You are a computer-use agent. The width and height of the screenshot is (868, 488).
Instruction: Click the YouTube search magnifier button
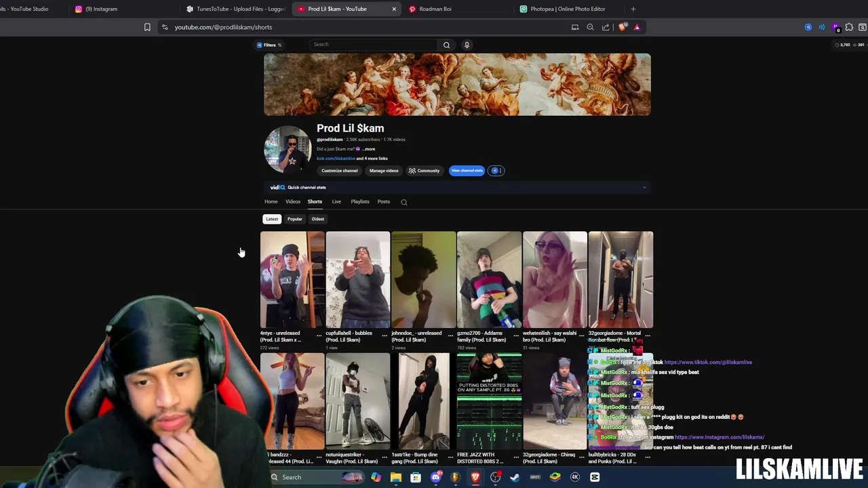click(x=446, y=45)
